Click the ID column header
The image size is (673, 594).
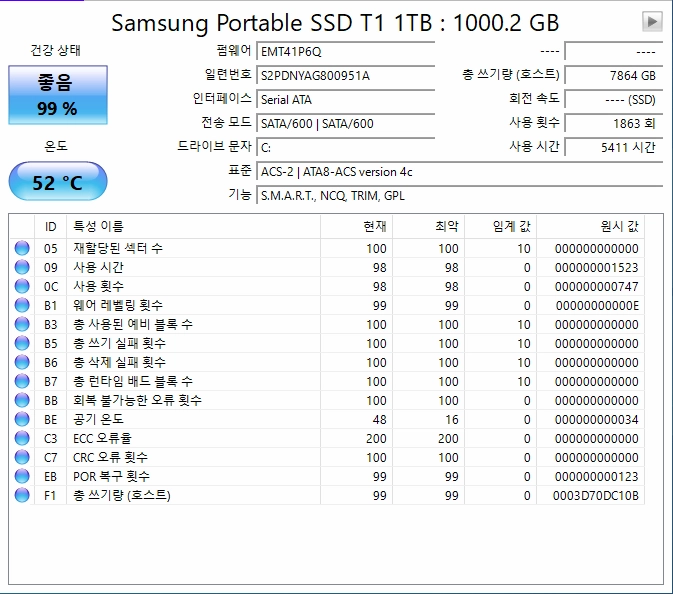click(x=51, y=226)
